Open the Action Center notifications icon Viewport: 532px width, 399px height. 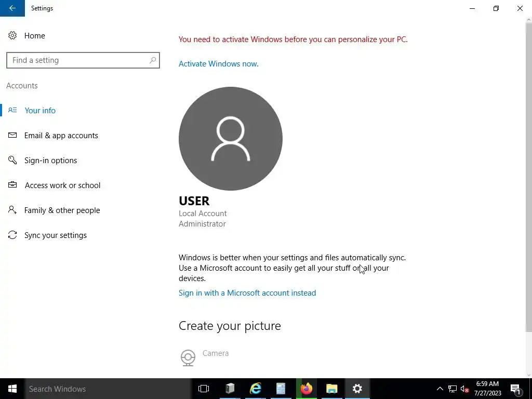(516, 389)
